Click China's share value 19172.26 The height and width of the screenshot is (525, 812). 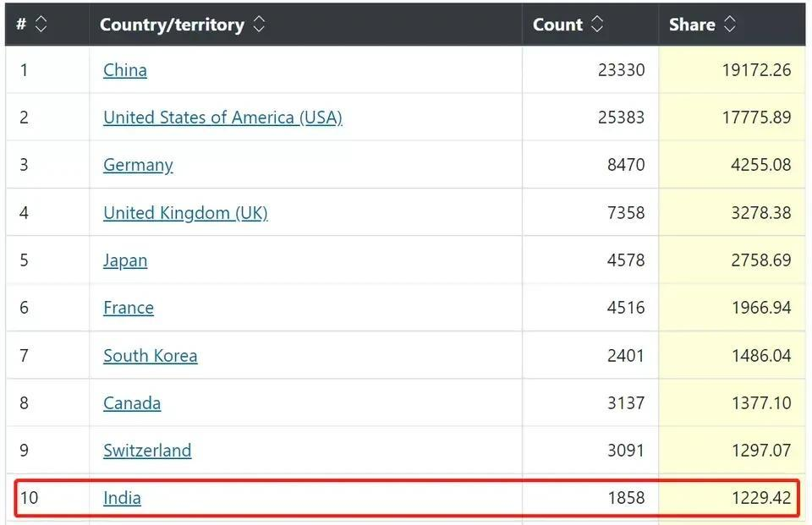point(756,70)
